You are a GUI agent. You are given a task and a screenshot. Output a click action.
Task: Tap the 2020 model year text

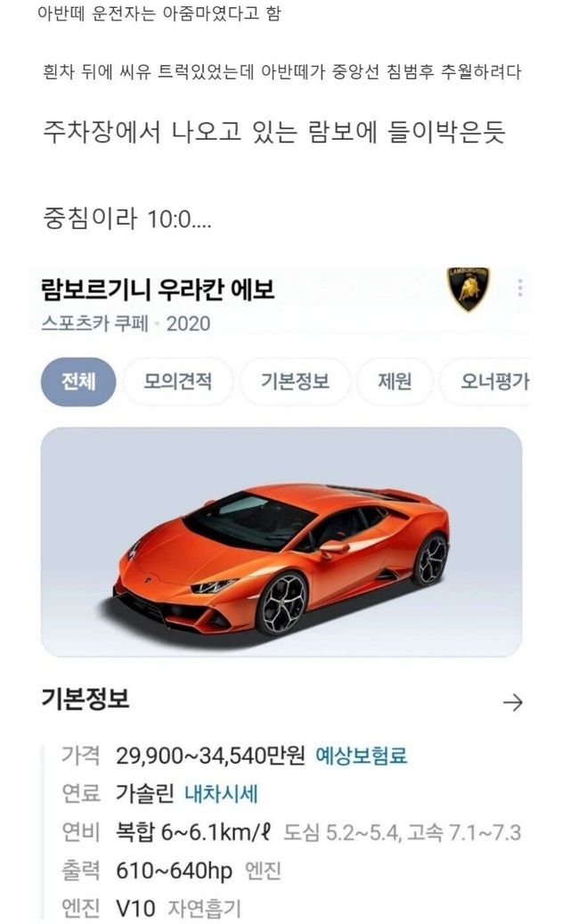click(x=188, y=323)
